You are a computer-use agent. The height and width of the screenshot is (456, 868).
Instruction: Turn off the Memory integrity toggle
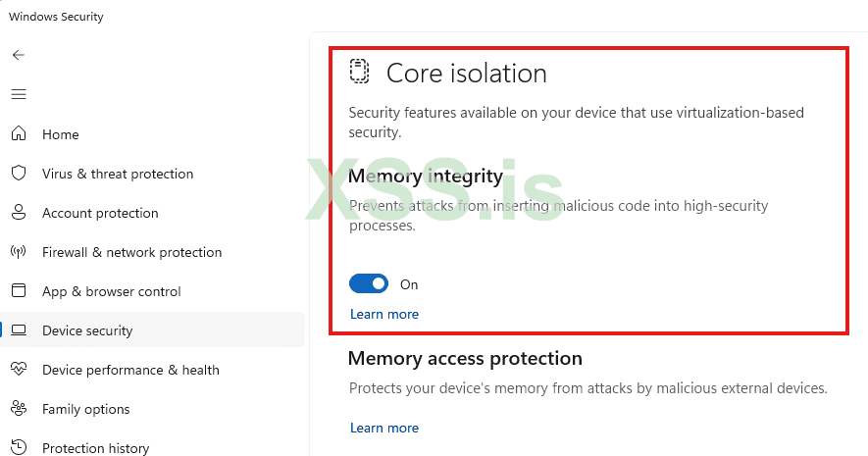(369, 284)
